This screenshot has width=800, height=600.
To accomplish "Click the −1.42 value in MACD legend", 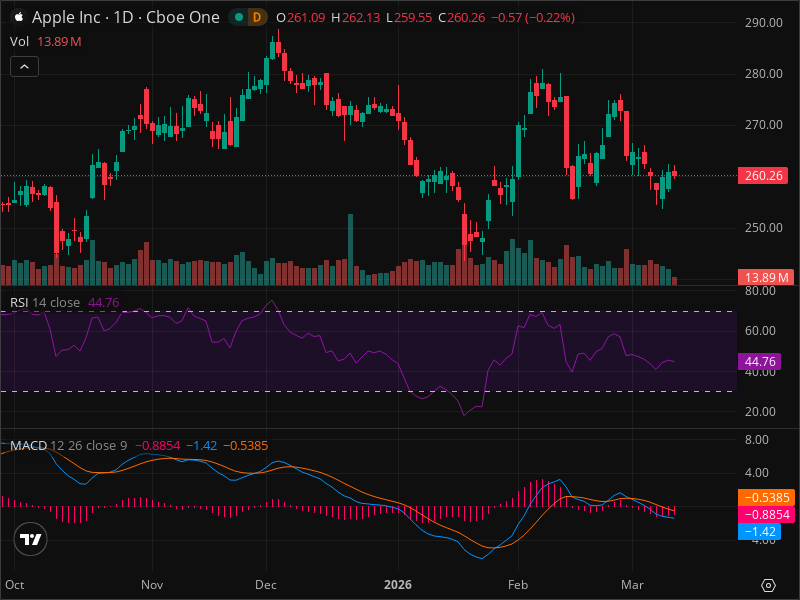I will [x=202, y=445].
